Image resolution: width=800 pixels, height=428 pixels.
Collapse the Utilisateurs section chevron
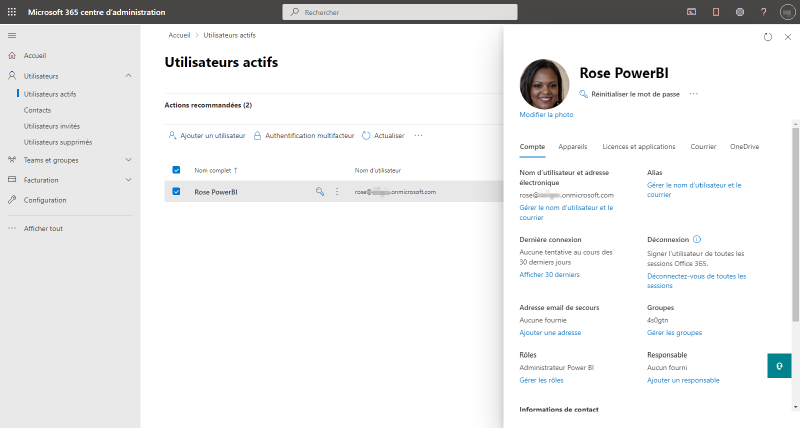[128, 75]
